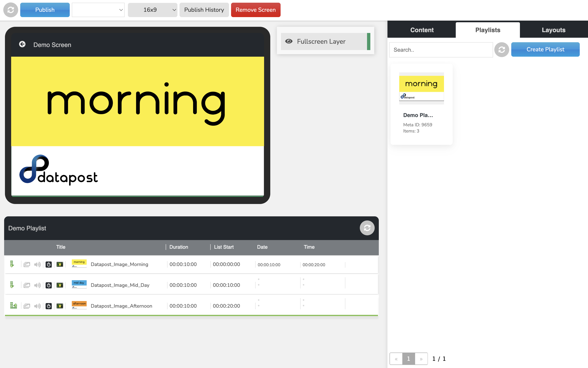Switch to the Layouts tab
588x368 pixels.
(553, 30)
